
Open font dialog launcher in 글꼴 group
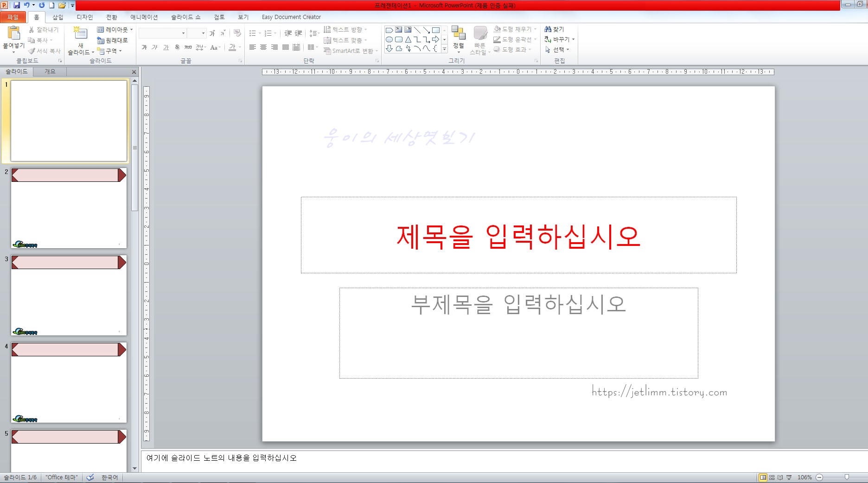tap(240, 61)
